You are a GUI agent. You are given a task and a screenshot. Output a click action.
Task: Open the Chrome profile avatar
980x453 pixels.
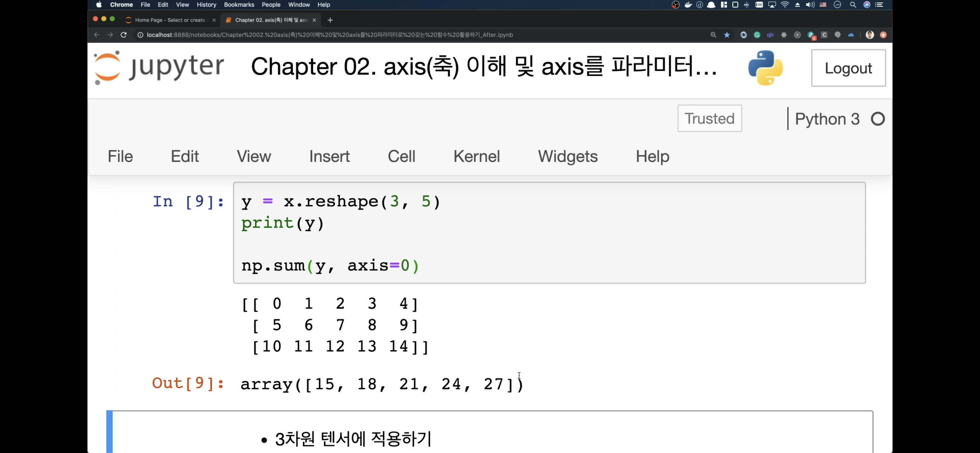pos(870,35)
